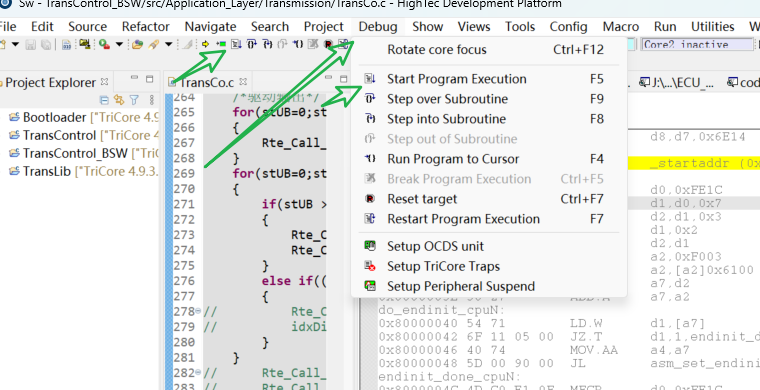
Task: Expand folded comment at line 278
Action: [198, 311]
